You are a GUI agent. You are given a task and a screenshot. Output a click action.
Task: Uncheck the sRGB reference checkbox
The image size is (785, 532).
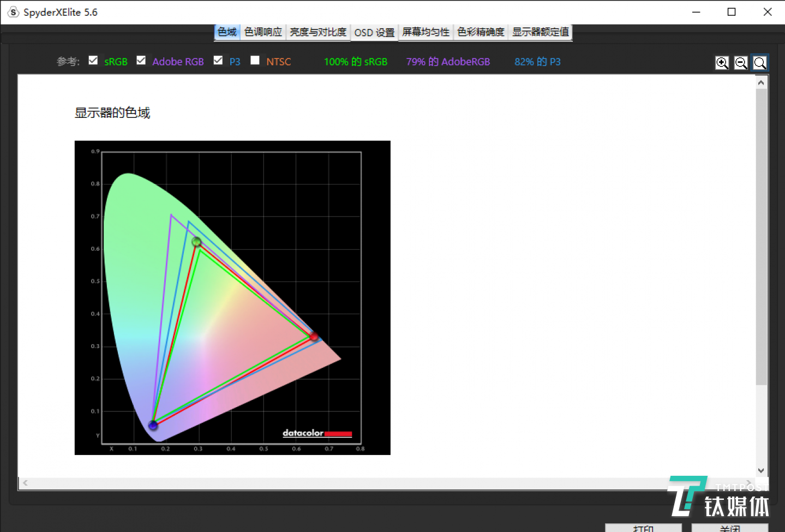(93, 61)
